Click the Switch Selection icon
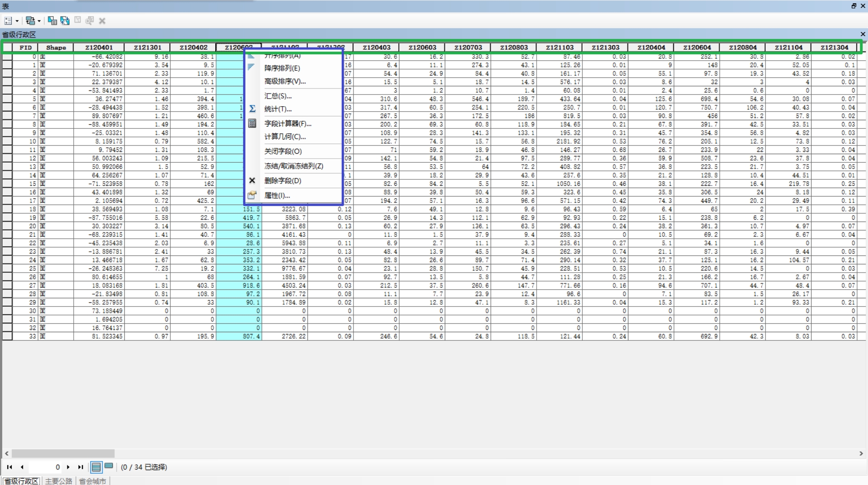The image size is (868, 485). [65, 21]
